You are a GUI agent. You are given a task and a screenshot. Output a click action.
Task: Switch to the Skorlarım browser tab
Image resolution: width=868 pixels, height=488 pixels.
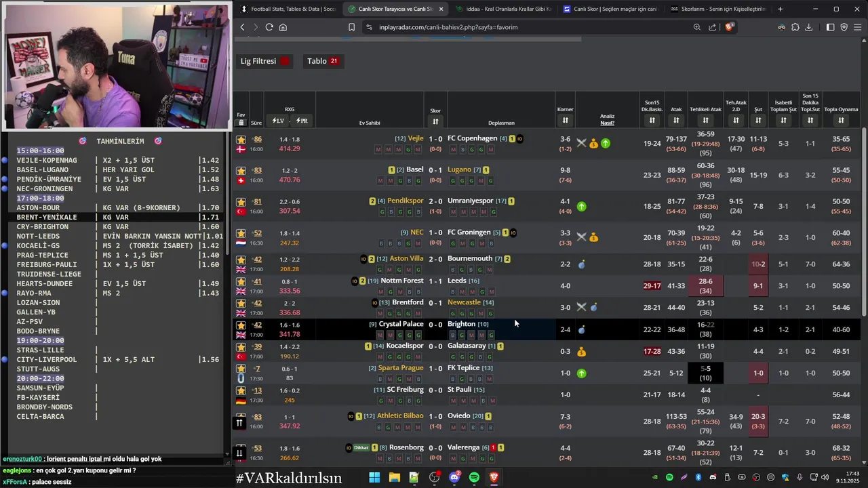[x=717, y=9]
